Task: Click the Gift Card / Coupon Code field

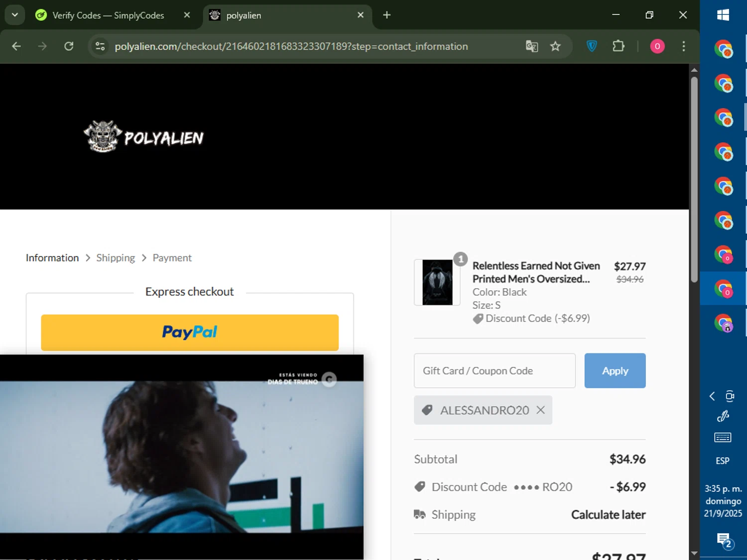Action: [495, 371]
